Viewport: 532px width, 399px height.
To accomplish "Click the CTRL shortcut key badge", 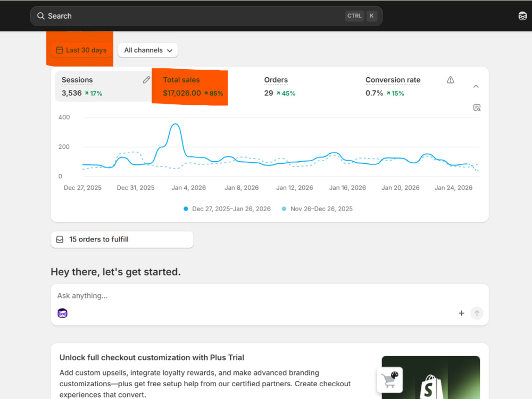I will coord(354,16).
